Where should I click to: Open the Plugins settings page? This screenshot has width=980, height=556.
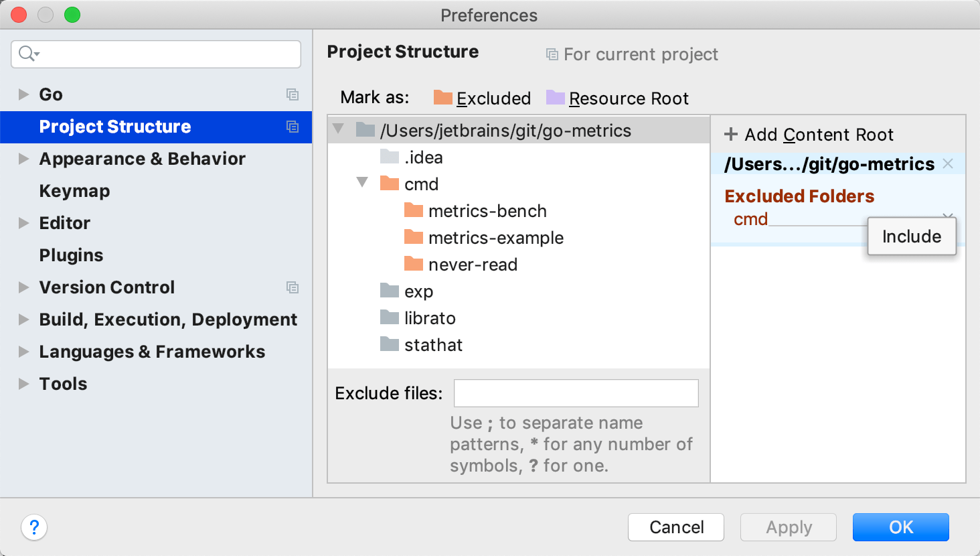71,255
